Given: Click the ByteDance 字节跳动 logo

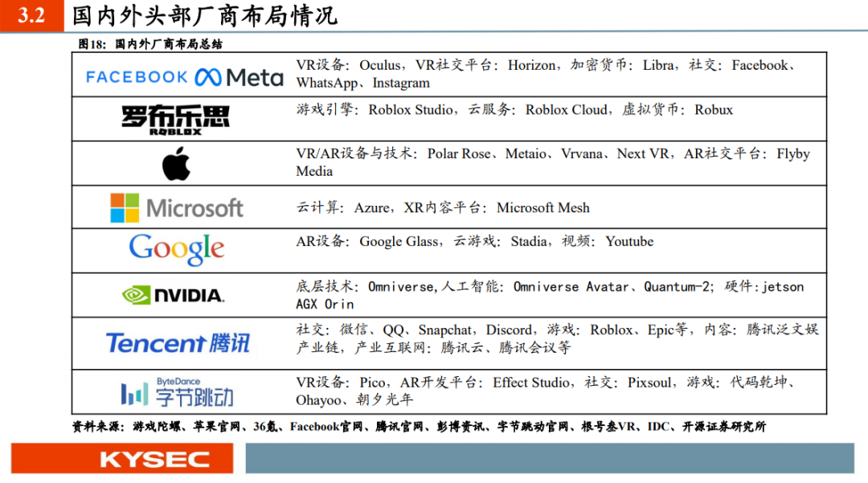Looking at the screenshot, I should pyautogui.click(x=176, y=392).
